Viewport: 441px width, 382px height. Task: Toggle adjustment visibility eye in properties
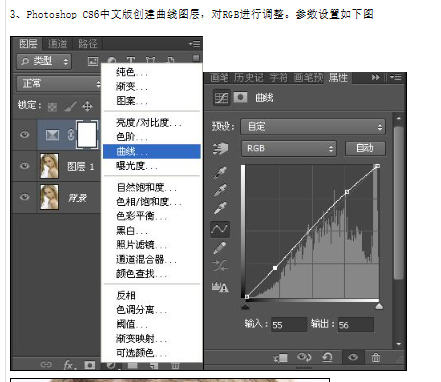click(353, 358)
